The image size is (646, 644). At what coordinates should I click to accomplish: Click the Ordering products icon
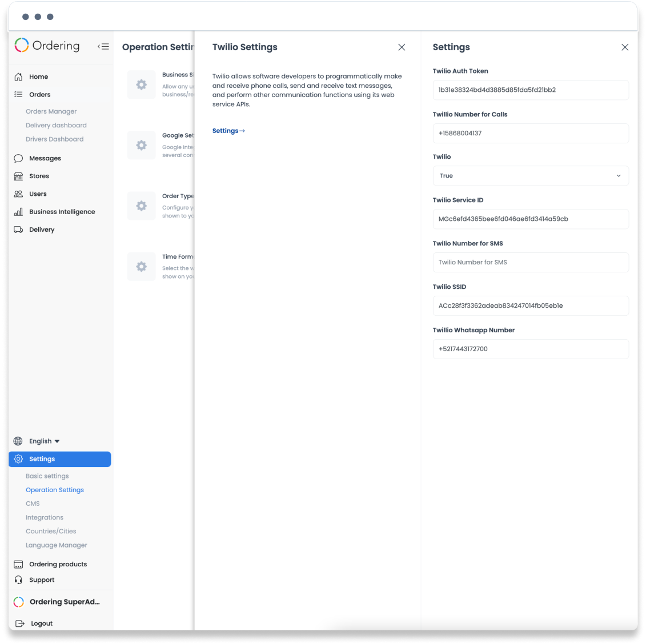click(18, 564)
